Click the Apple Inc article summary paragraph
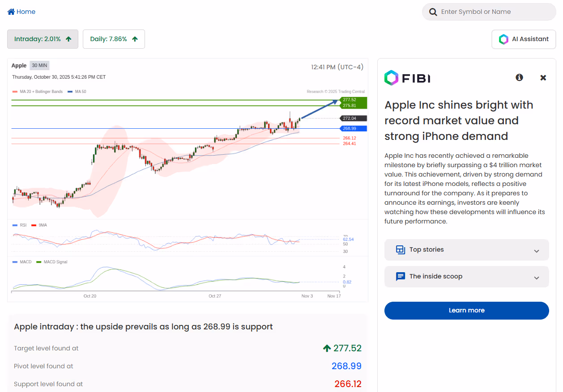This screenshot has width=563, height=392. pos(465,189)
